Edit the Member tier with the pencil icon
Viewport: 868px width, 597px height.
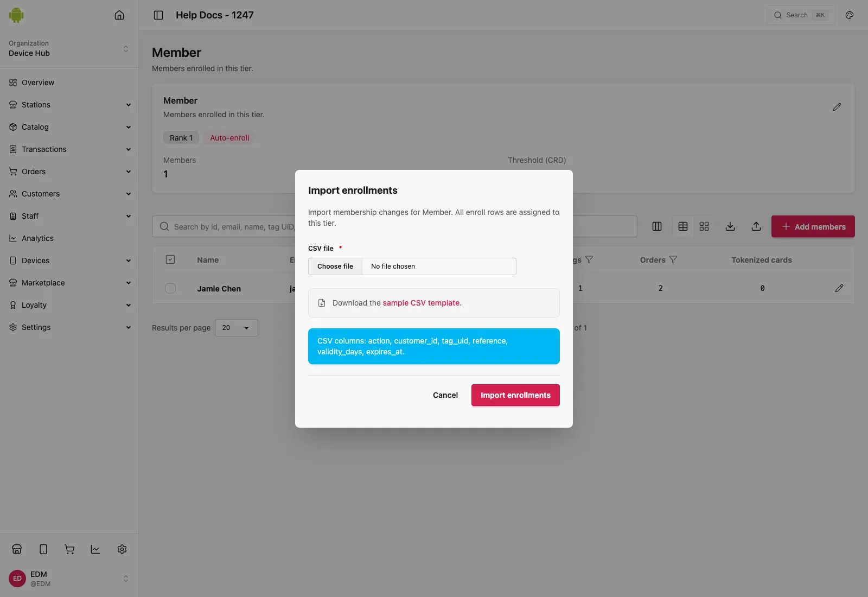point(837,107)
